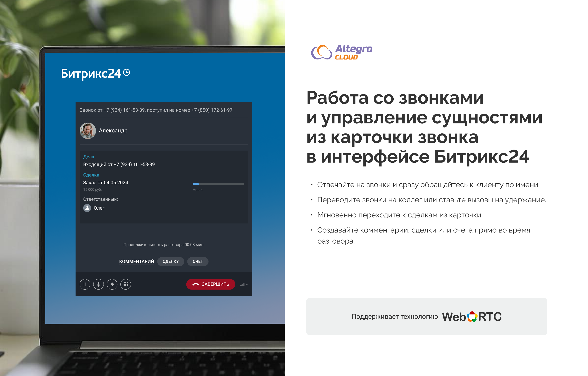Screen dimensions: 588x376
Task: Open connection quality signal bars
Action: [242, 285]
